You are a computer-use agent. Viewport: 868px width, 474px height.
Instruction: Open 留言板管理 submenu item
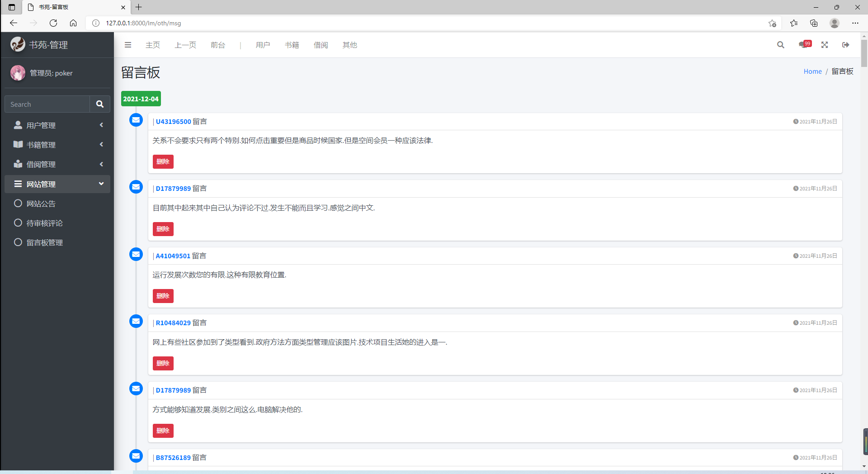pyautogui.click(x=57, y=242)
